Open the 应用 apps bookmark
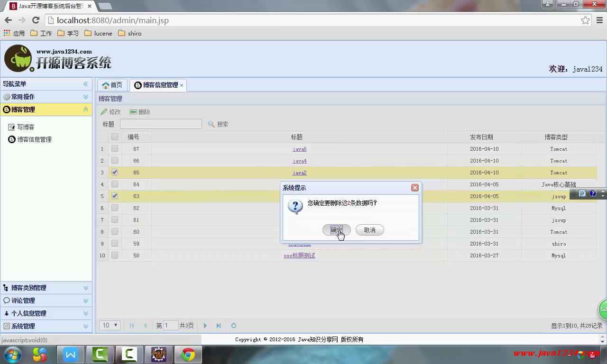The image size is (607, 364). pyautogui.click(x=14, y=33)
